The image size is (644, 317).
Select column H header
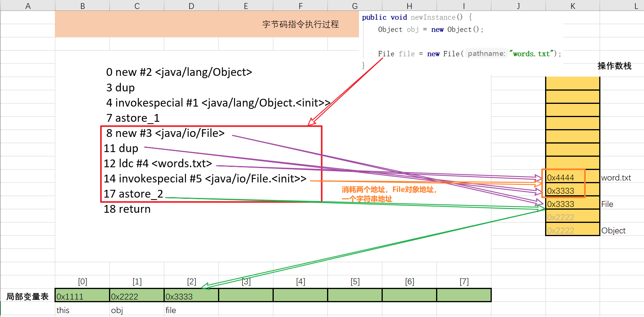409,5
